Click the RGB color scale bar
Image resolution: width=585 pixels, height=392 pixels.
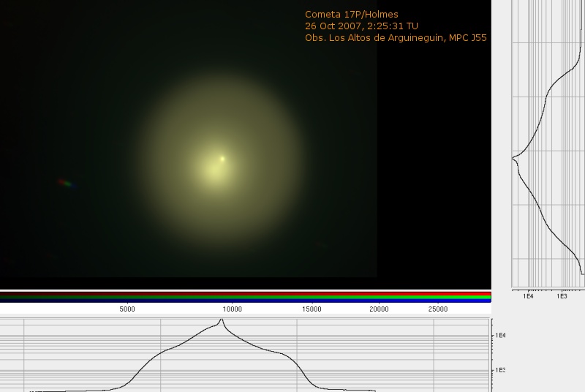[246, 297]
